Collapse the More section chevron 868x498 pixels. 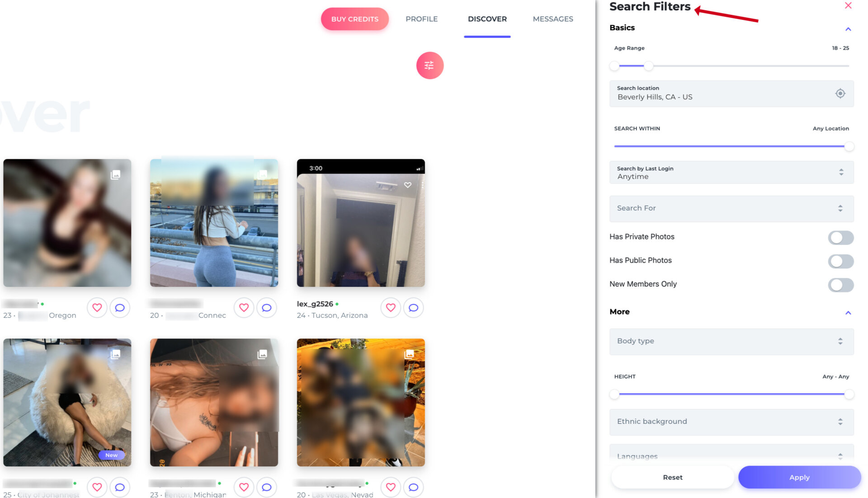[x=848, y=313]
